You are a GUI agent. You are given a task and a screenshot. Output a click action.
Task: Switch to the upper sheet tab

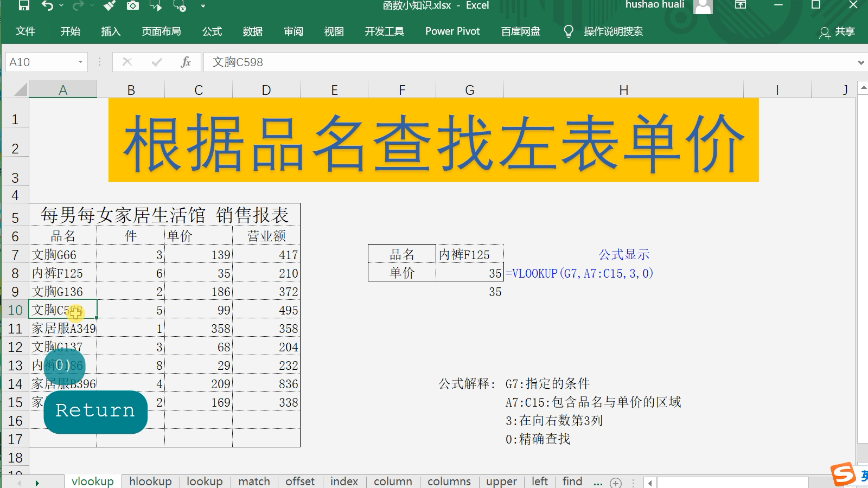click(x=501, y=481)
